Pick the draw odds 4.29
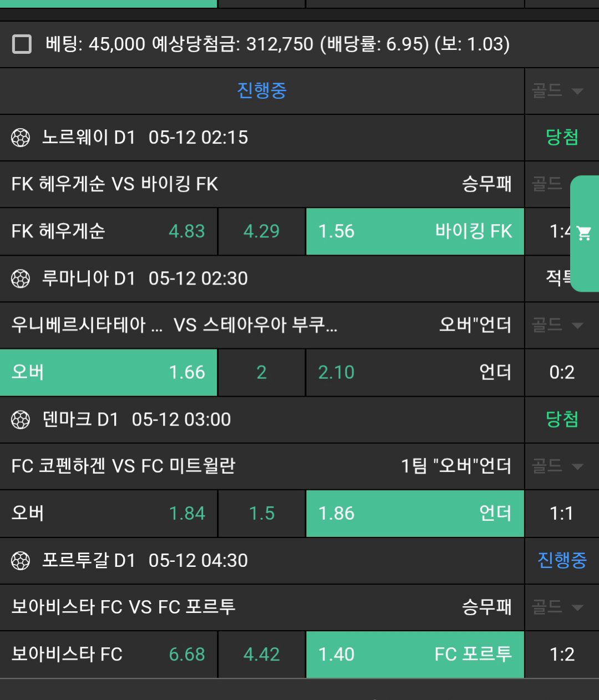Viewport: 599px width, 700px height. (261, 231)
